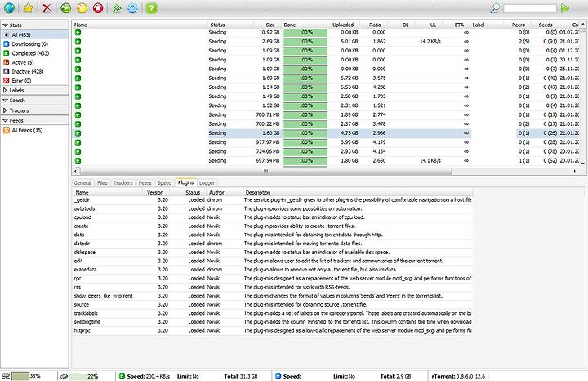588x381 pixels.
Task: Click seeding icon of the 697.54 MB torrent
Action: (78, 161)
